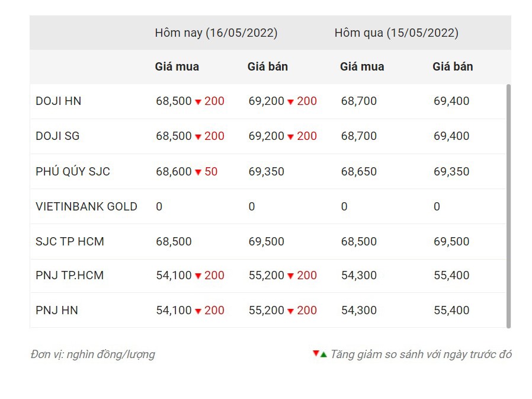Click the first Giá mua column header
This screenshot has width=532, height=399.
pyautogui.click(x=177, y=66)
